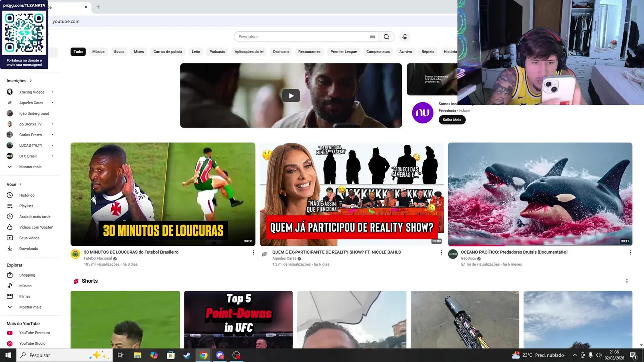Screen dimensions: 644x362
Task: Open Vídeos com "Gostei" in sidebar
Action: coord(36,227)
